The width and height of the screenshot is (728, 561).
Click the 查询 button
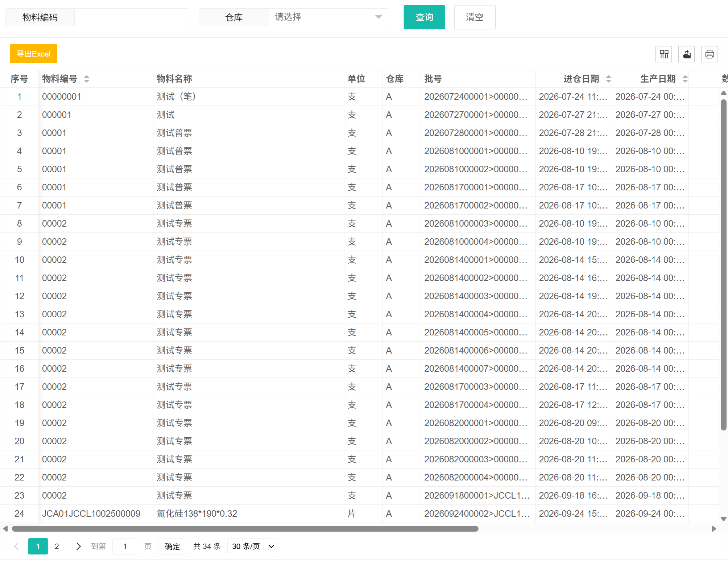(424, 17)
